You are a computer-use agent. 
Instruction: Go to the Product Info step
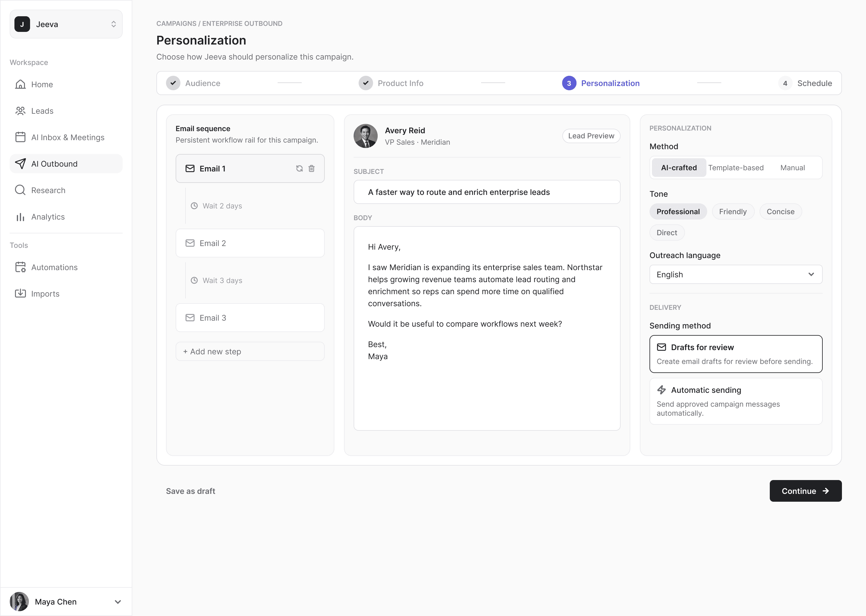tap(391, 83)
